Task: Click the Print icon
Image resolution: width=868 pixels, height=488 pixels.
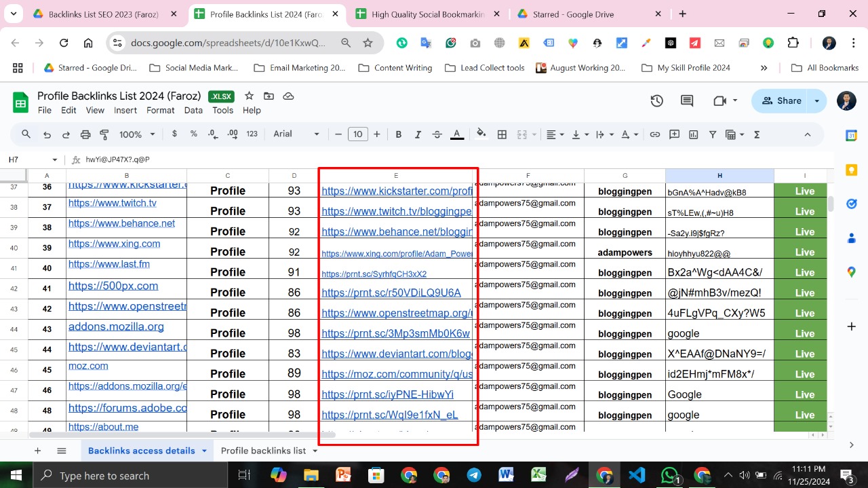Action: pyautogui.click(x=85, y=134)
